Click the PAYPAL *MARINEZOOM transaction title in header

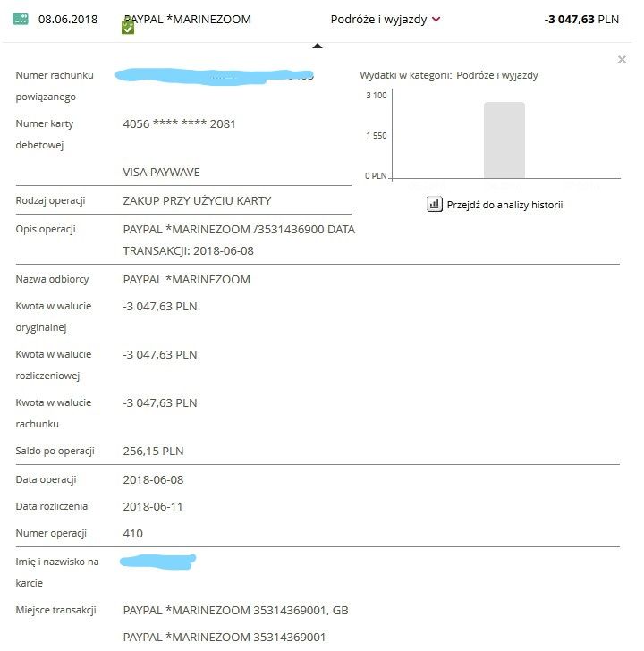(187, 19)
